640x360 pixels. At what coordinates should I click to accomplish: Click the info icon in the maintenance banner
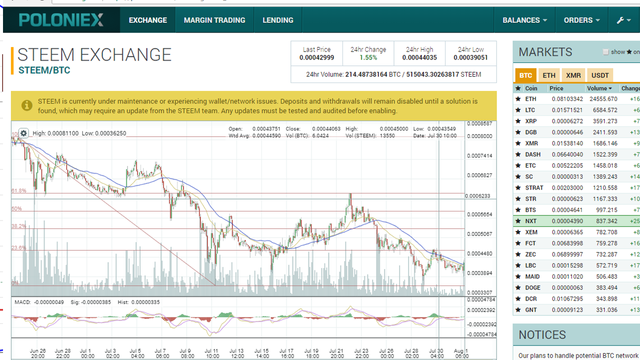(x=27, y=106)
